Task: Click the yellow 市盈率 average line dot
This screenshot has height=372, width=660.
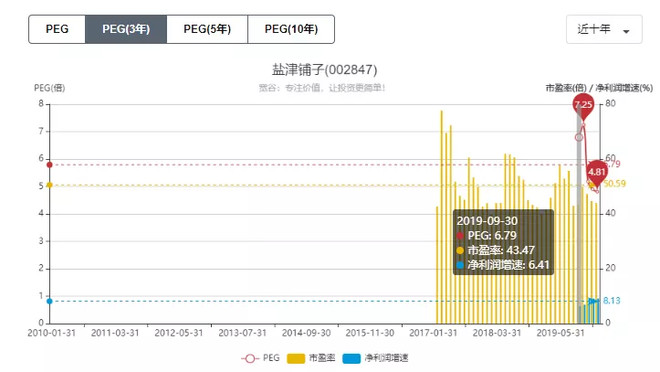Action: (50, 185)
